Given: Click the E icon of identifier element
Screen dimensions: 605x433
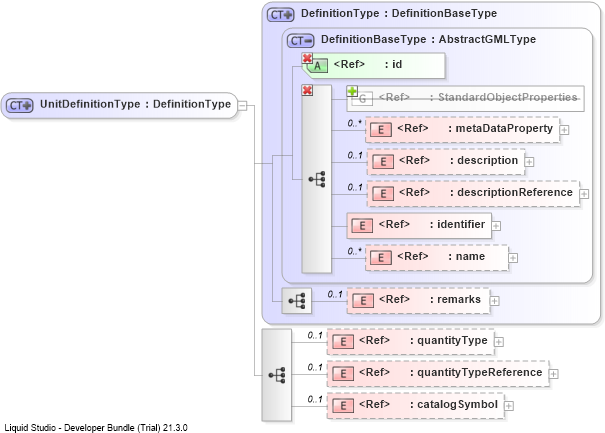Looking at the screenshot, I should pos(362,226).
